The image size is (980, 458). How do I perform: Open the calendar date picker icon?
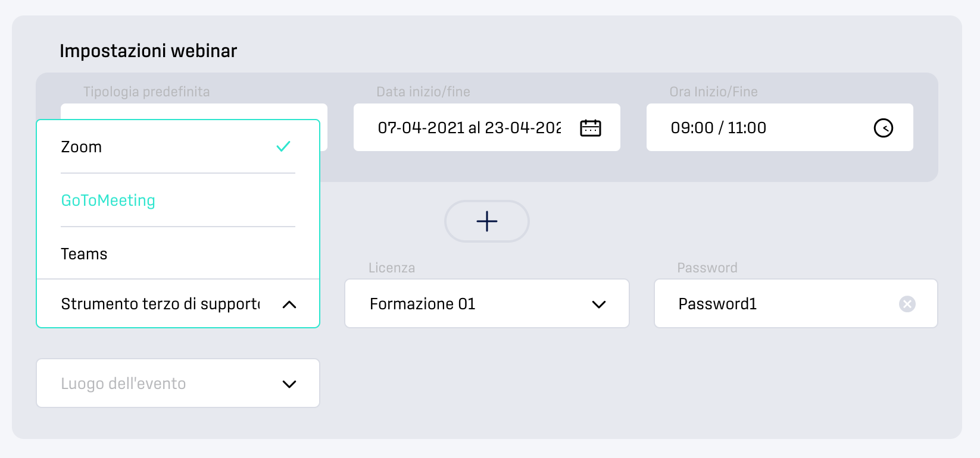pyautogui.click(x=591, y=128)
